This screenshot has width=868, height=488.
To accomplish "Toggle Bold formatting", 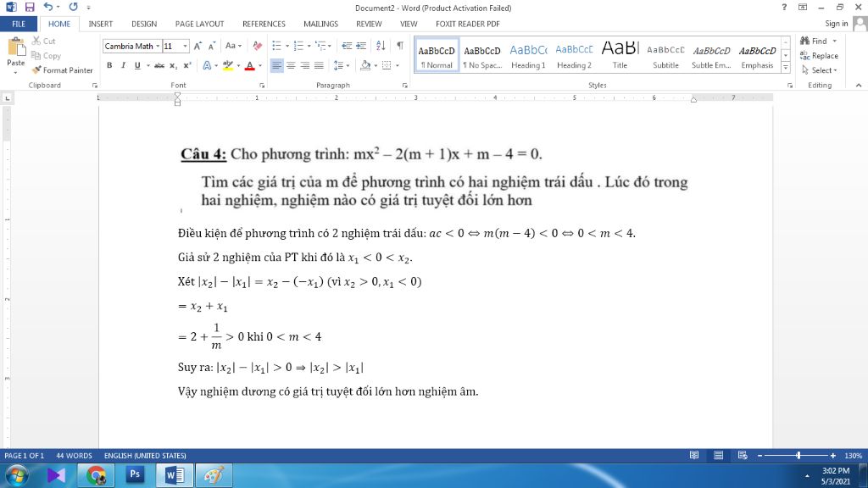I will pyautogui.click(x=109, y=65).
